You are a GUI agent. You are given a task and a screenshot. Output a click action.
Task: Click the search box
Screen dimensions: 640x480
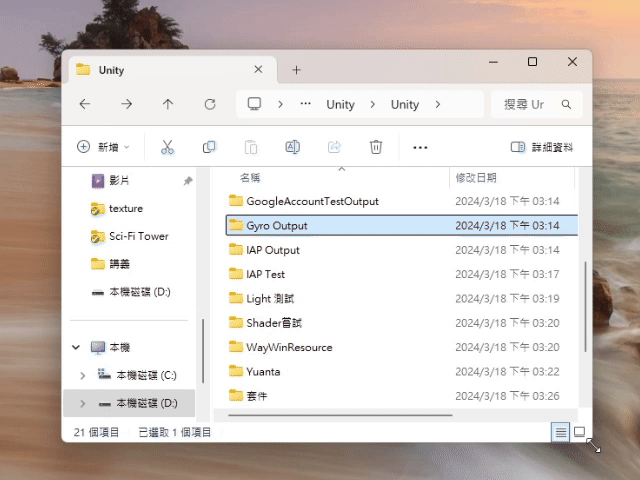[x=536, y=104]
